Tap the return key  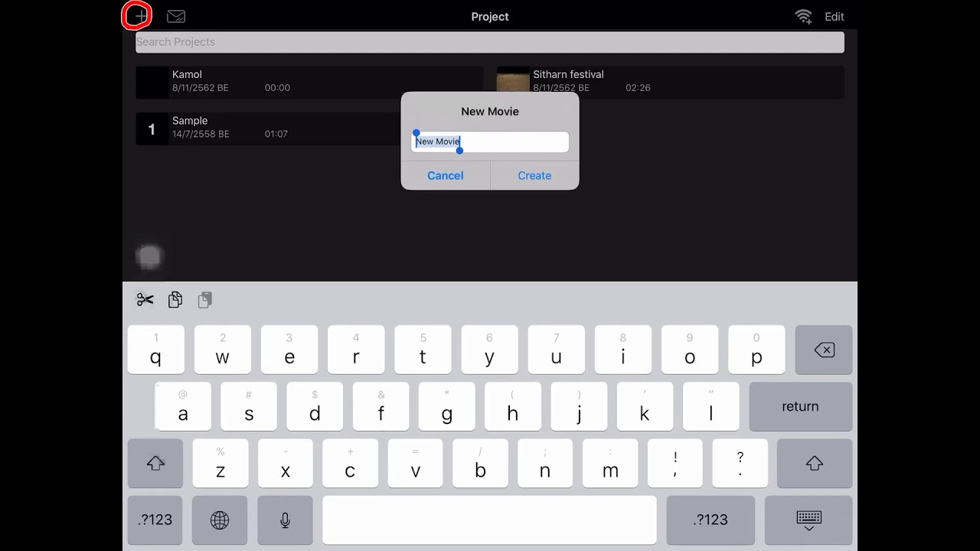point(800,406)
